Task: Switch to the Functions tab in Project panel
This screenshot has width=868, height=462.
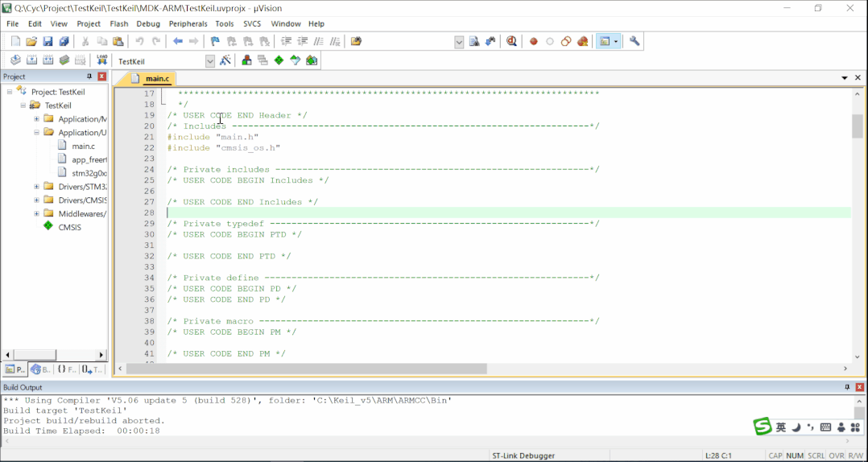Action: pyautogui.click(x=66, y=369)
